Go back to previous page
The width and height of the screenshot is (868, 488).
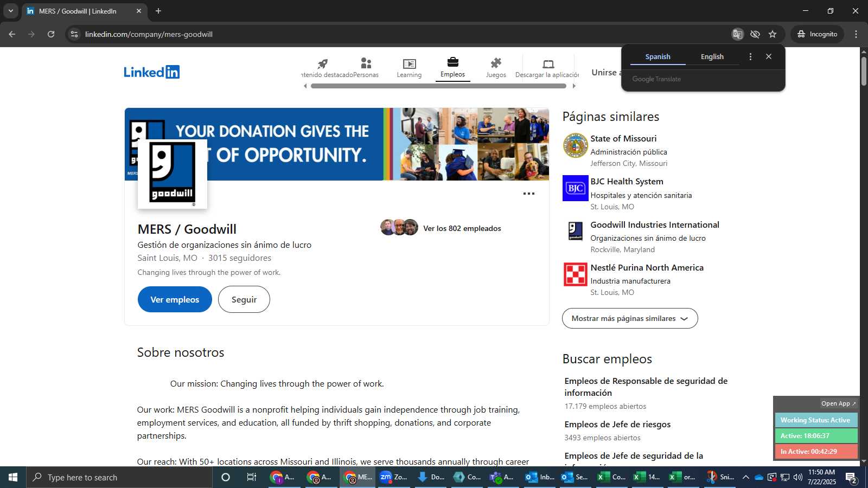pos(12,34)
